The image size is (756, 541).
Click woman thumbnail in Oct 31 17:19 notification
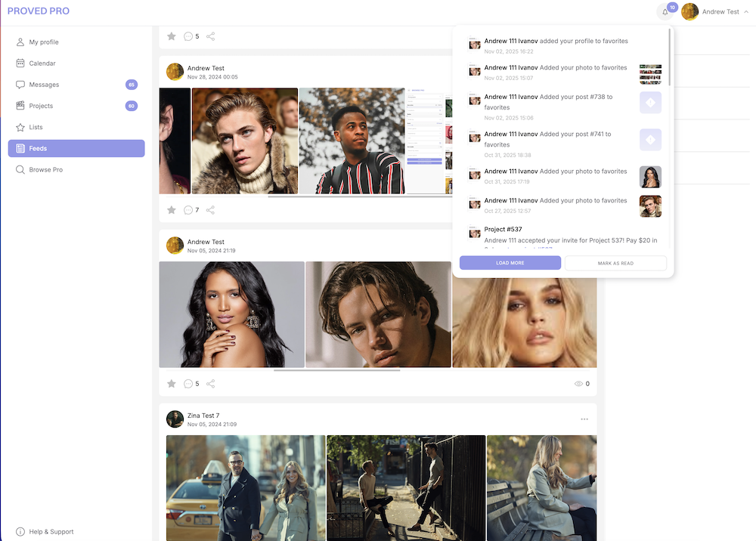click(650, 177)
